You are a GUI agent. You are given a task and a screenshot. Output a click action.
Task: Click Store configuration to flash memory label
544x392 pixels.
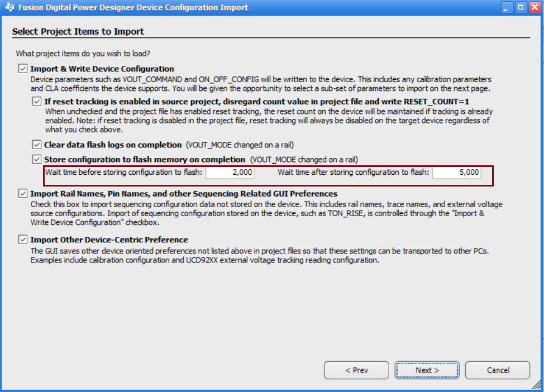pyautogui.click(x=145, y=160)
